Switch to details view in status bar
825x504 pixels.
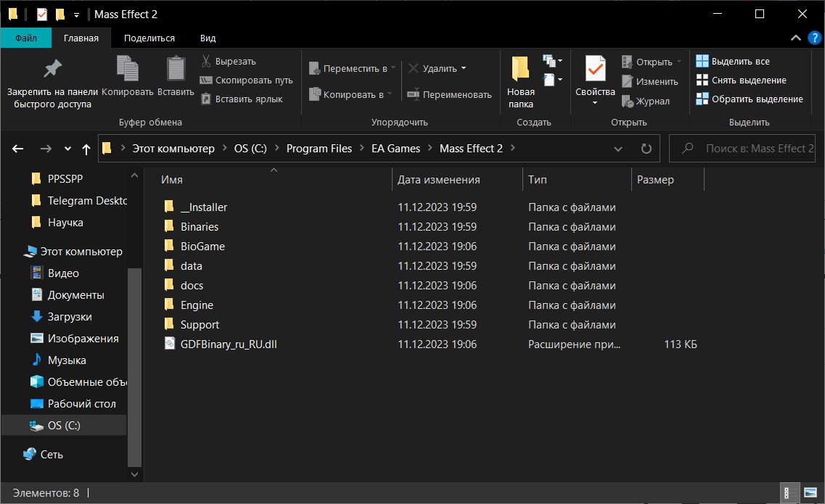[x=789, y=493]
